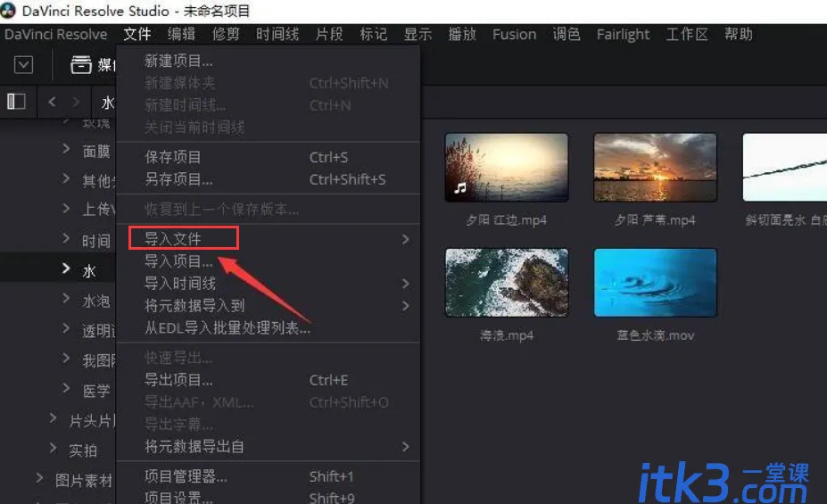Select the 斜切面晃水 clip thumbnail
The width and height of the screenshot is (827, 504).
pyautogui.click(x=785, y=167)
